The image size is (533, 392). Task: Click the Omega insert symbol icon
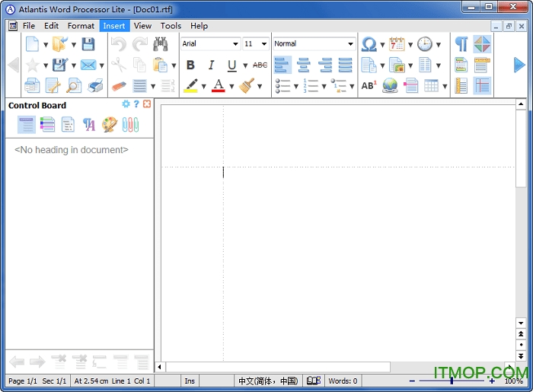point(369,44)
